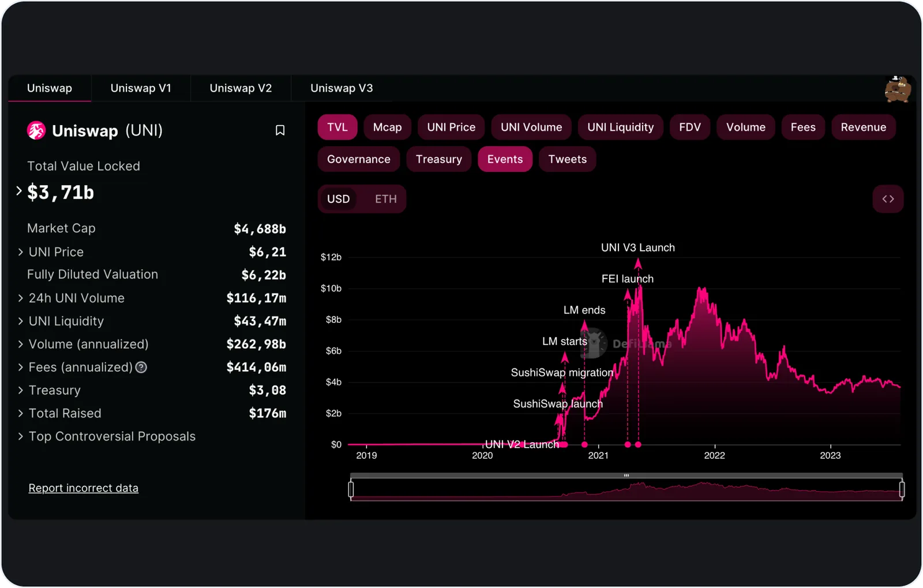This screenshot has width=923, height=588.
Task: Open the llama avatar in top corner
Action: [898, 89]
